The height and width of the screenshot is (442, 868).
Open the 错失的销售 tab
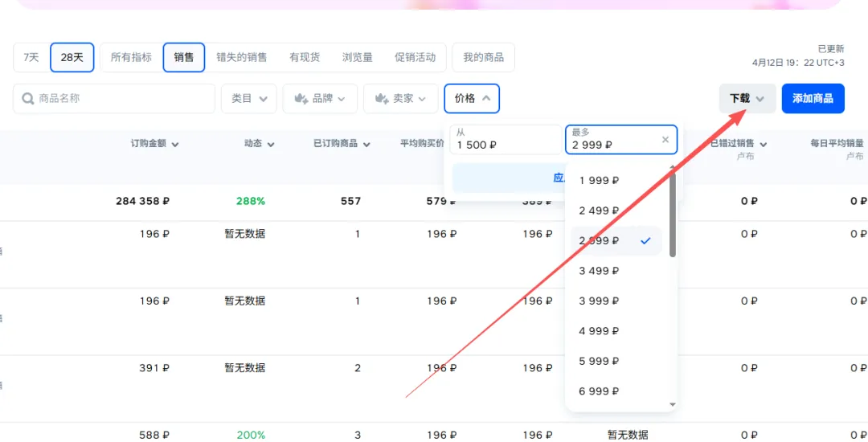pos(241,58)
